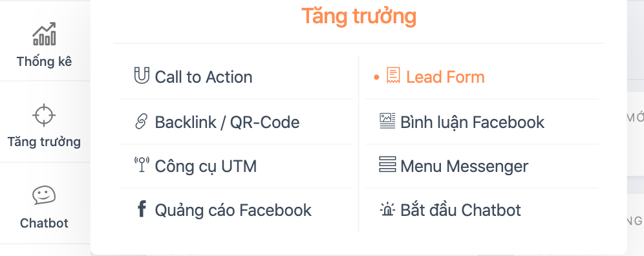Click Bắt đầu Chatbot text label
The height and width of the screenshot is (256, 644).
460,210
